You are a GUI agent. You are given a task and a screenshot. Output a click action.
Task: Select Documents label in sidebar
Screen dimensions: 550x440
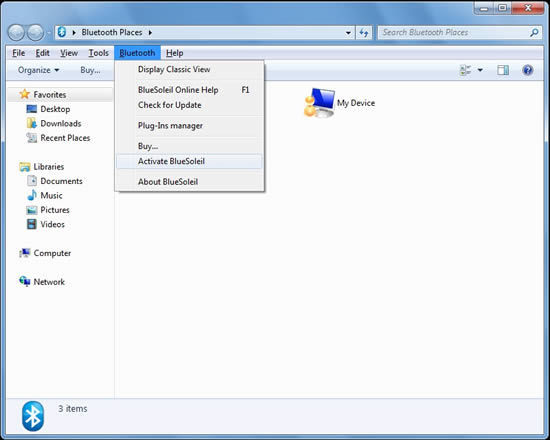pyautogui.click(x=61, y=181)
